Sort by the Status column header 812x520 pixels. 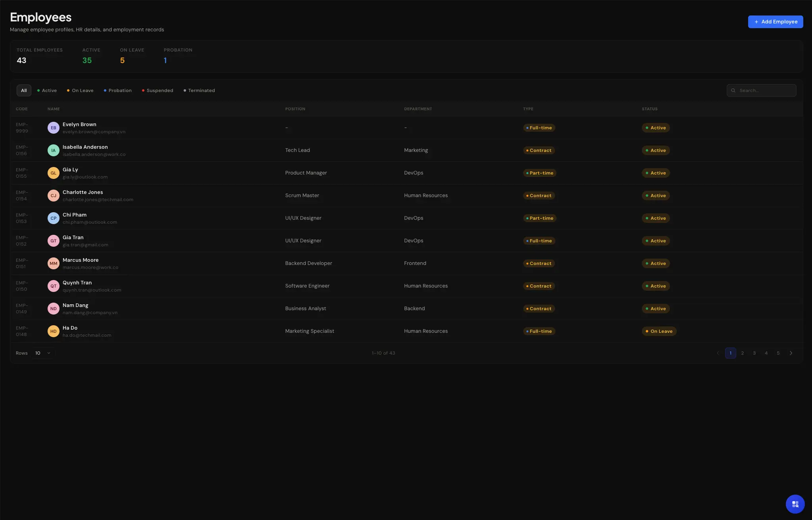[x=649, y=109]
